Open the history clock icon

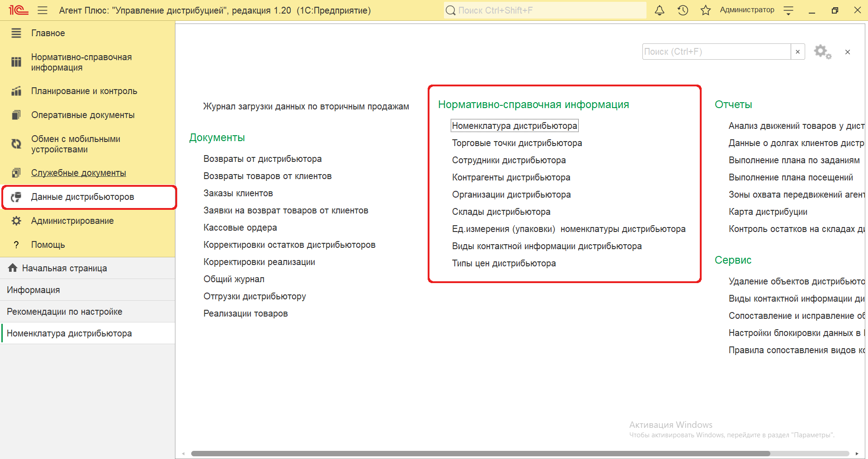pyautogui.click(x=683, y=10)
